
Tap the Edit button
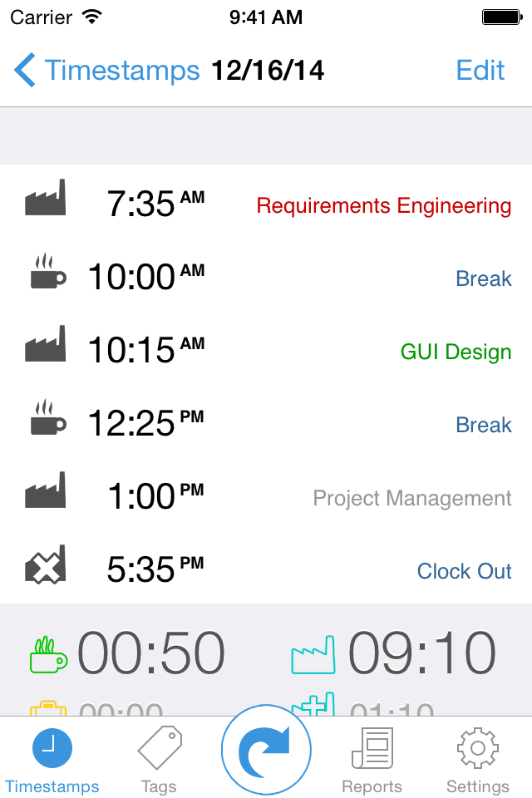click(x=480, y=71)
